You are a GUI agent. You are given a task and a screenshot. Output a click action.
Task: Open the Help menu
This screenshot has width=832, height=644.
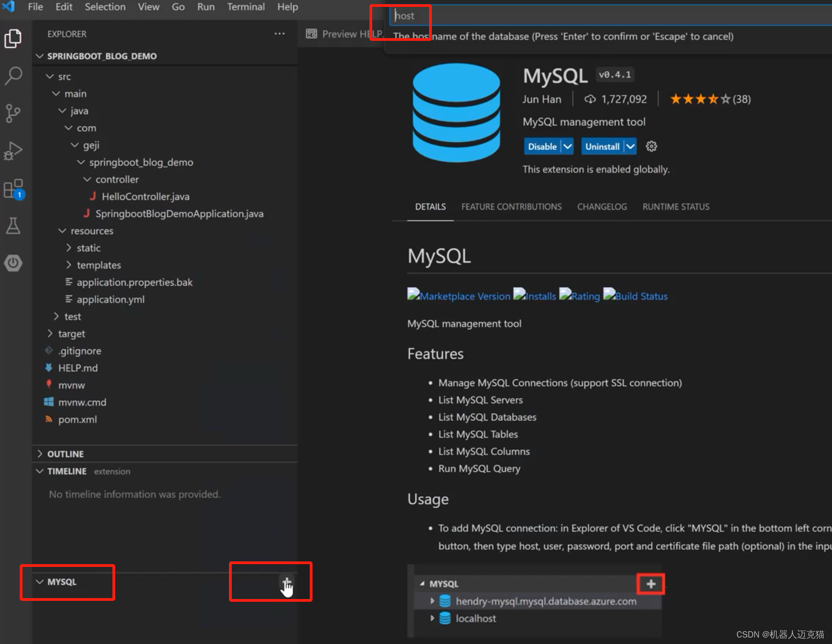click(288, 7)
